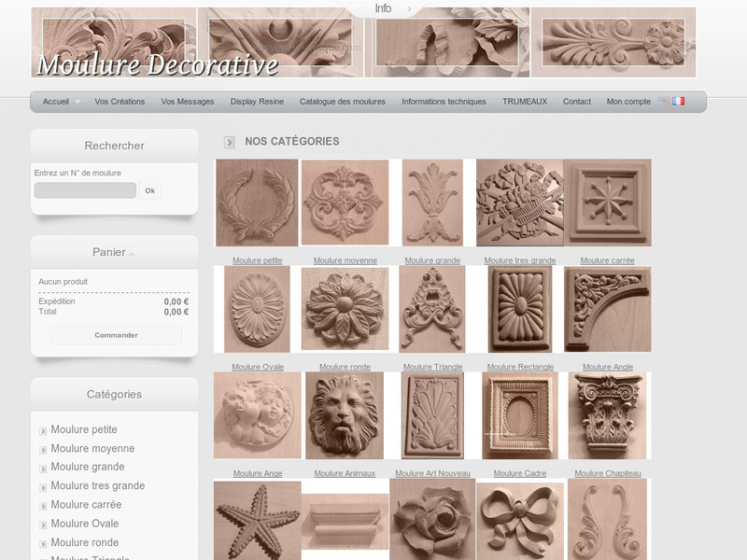Select ribbon bow molding thumbnail

pyautogui.click(x=520, y=522)
